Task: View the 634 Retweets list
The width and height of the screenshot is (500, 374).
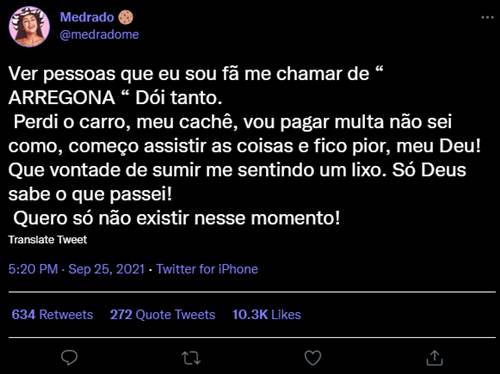Action: [x=52, y=314]
